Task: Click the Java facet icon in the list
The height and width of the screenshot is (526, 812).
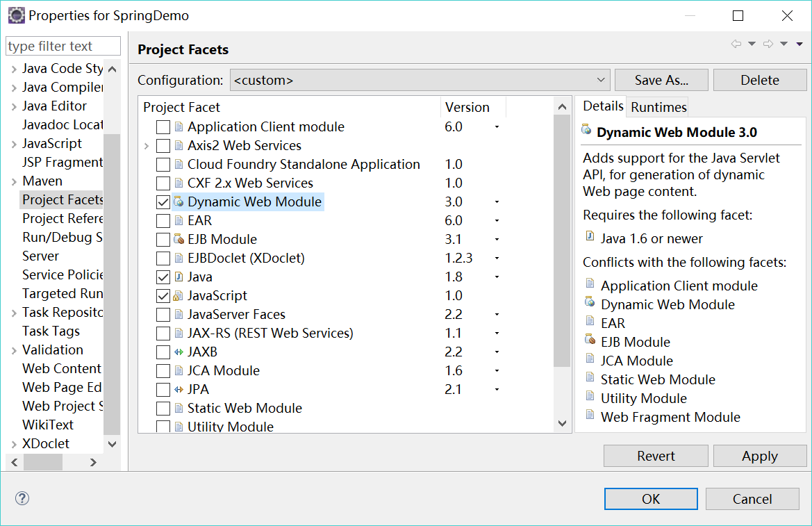Action: (178, 277)
